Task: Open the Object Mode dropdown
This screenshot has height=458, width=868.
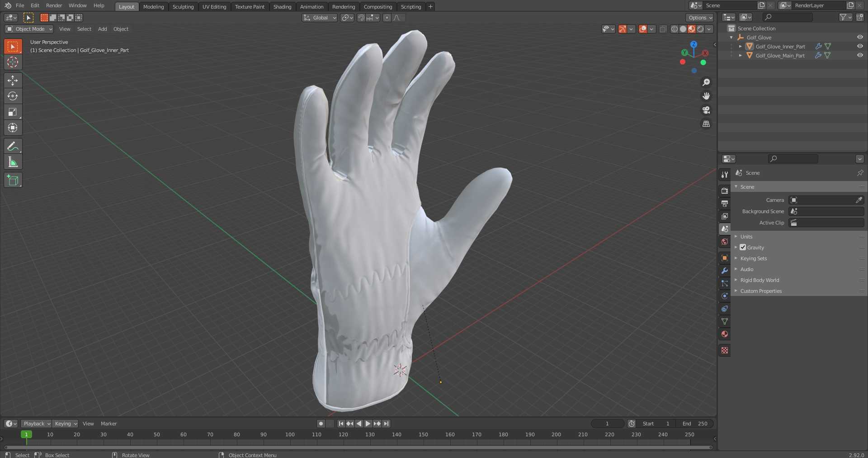Action: (x=29, y=29)
